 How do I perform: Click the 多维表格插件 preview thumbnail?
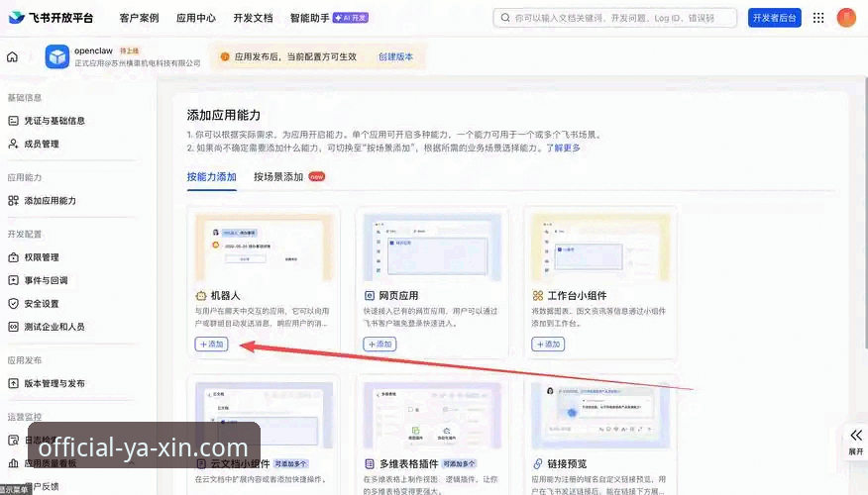(432, 416)
